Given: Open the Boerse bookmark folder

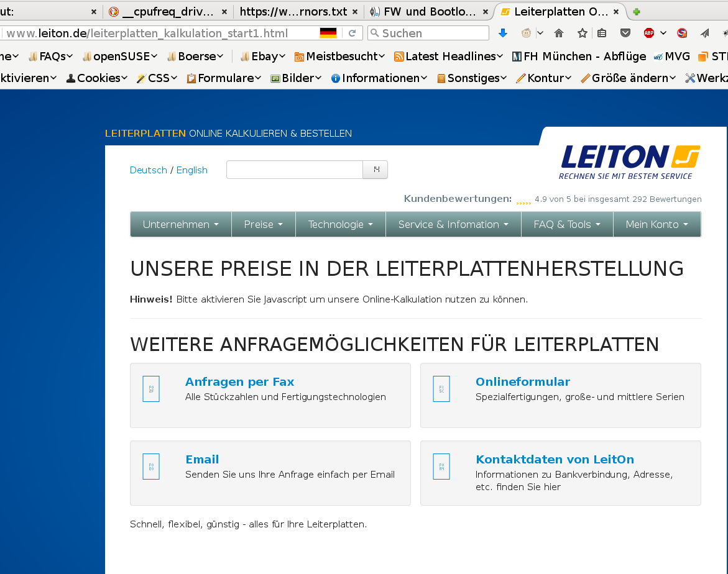Looking at the screenshot, I should pyautogui.click(x=195, y=56).
